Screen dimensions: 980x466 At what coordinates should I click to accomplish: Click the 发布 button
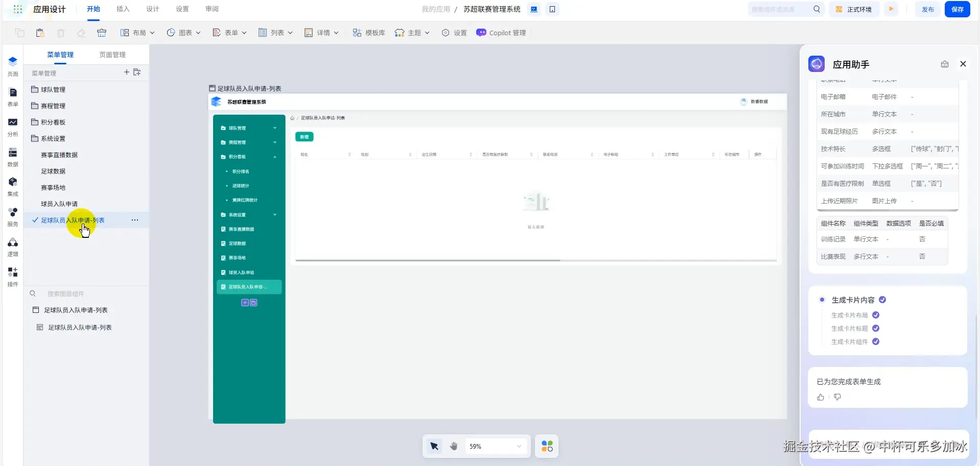[927, 10]
